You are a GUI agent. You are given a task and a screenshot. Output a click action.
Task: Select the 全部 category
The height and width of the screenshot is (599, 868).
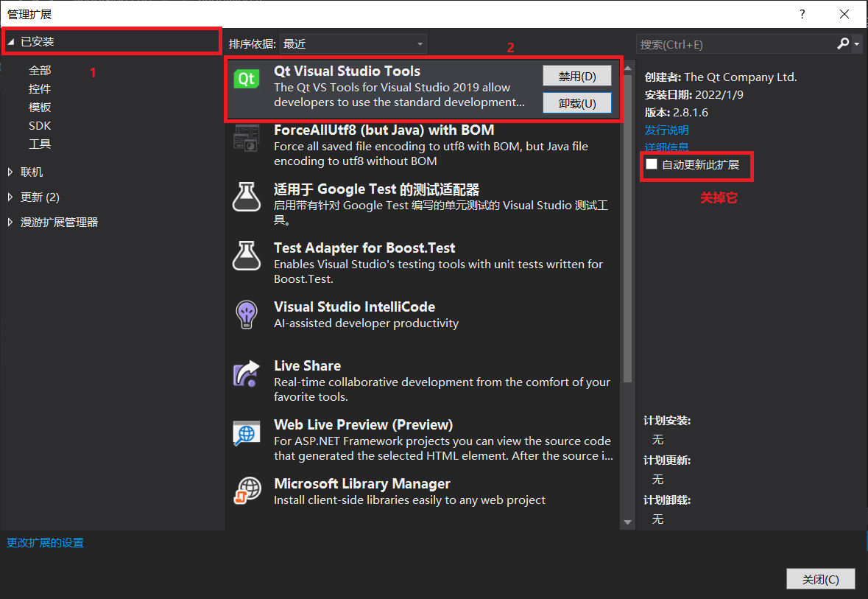click(40, 71)
